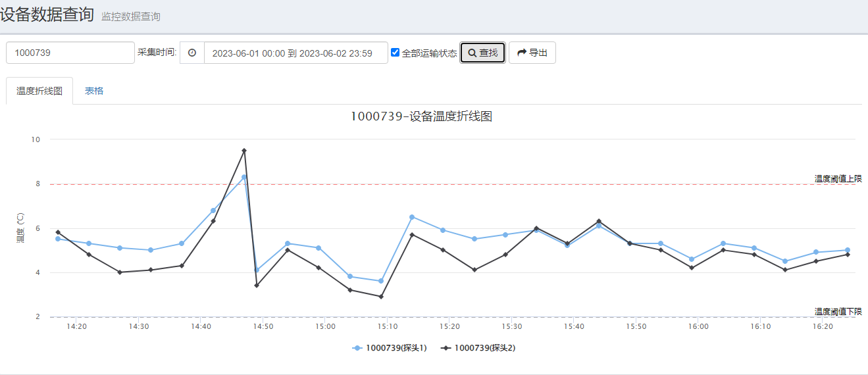Click the arrow icon in 导出 button

pos(522,53)
